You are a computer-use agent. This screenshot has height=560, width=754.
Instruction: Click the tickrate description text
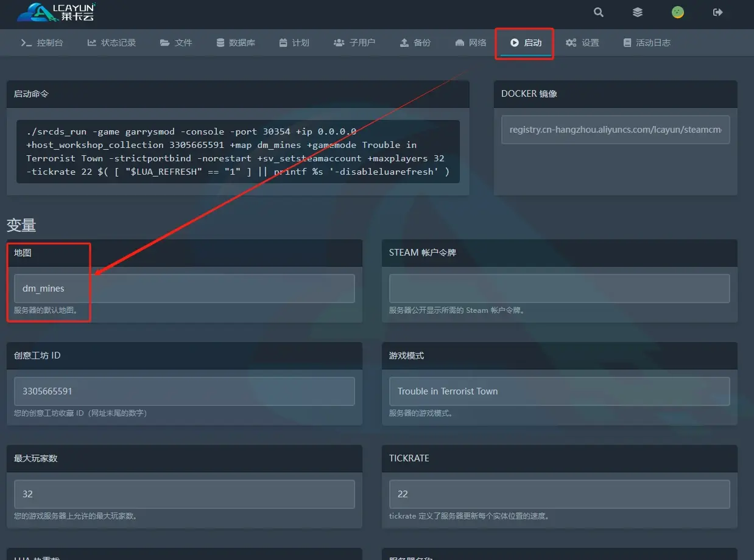[470, 516]
